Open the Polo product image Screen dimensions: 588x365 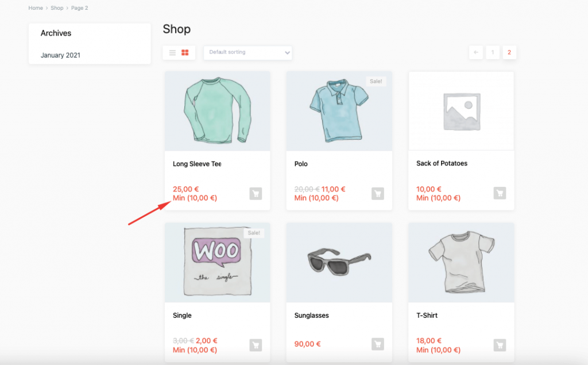tap(339, 111)
